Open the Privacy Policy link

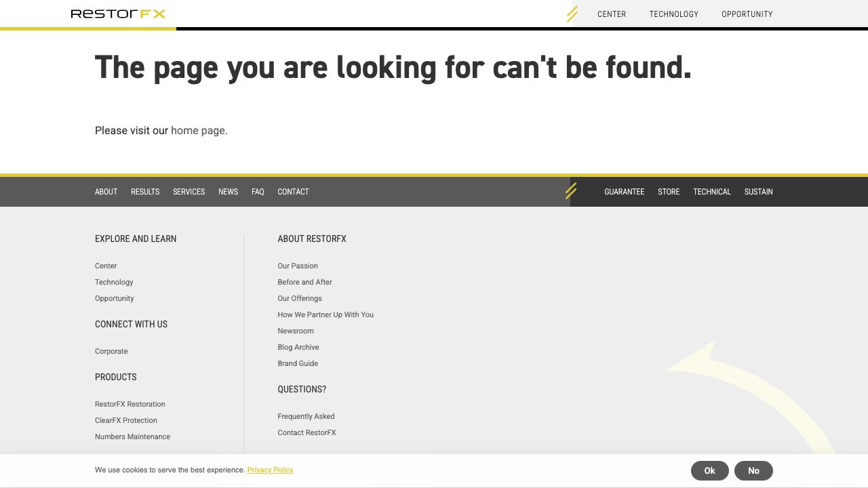click(x=270, y=470)
